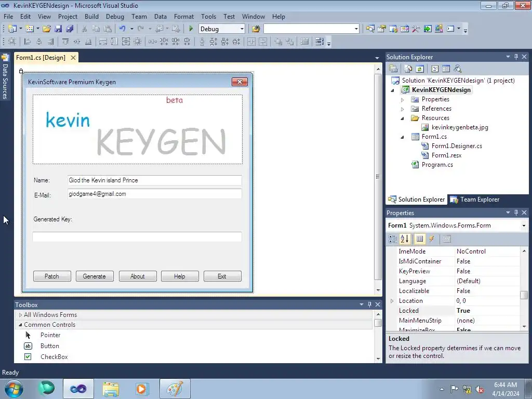Image resolution: width=532 pixels, height=399 pixels.
Task: Click the Make Same Size layout icon
Action: [126, 42]
